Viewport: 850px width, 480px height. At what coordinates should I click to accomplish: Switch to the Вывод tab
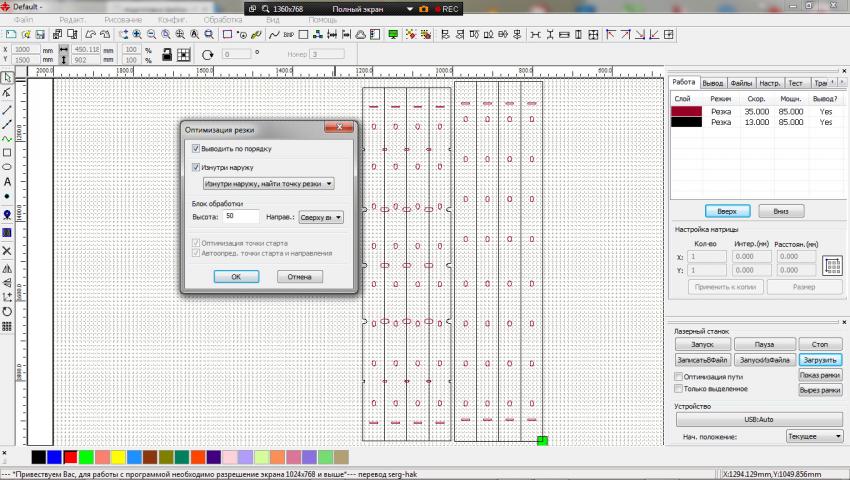(712, 83)
